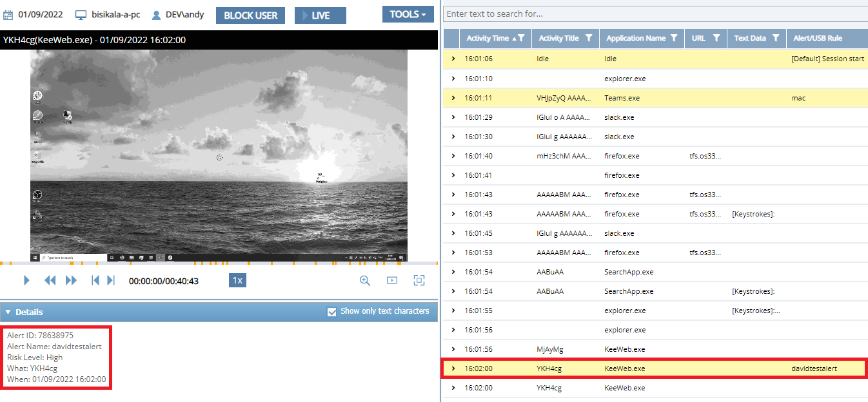868x402 pixels.
Task: Switch to the LIVE session view
Action: pos(320,15)
